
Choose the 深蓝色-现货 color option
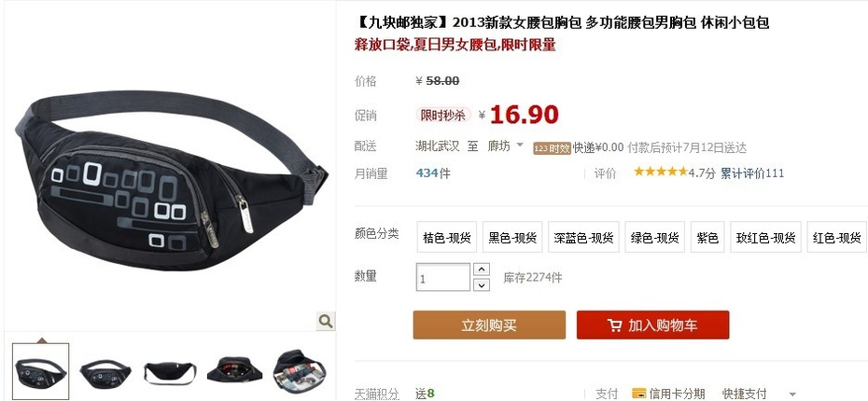point(583,237)
